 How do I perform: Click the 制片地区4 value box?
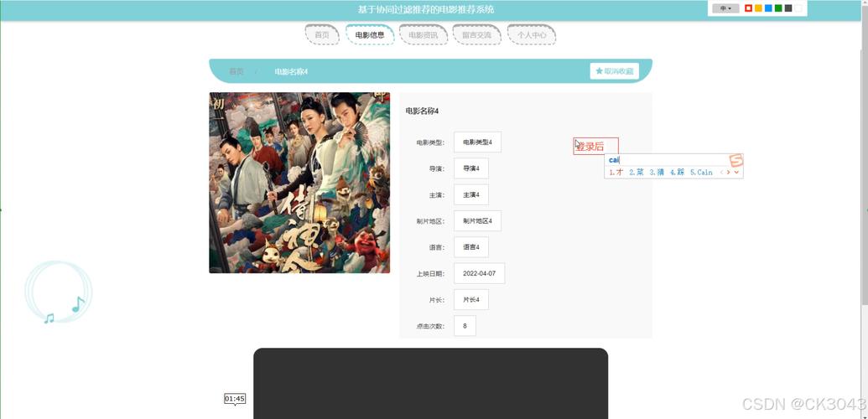pos(477,221)
